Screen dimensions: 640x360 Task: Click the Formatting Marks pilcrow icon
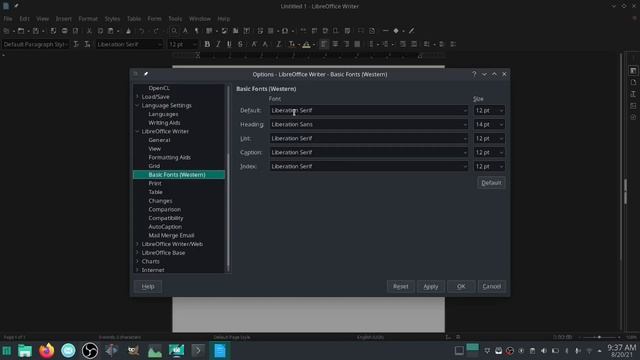(x=197, y=31)
